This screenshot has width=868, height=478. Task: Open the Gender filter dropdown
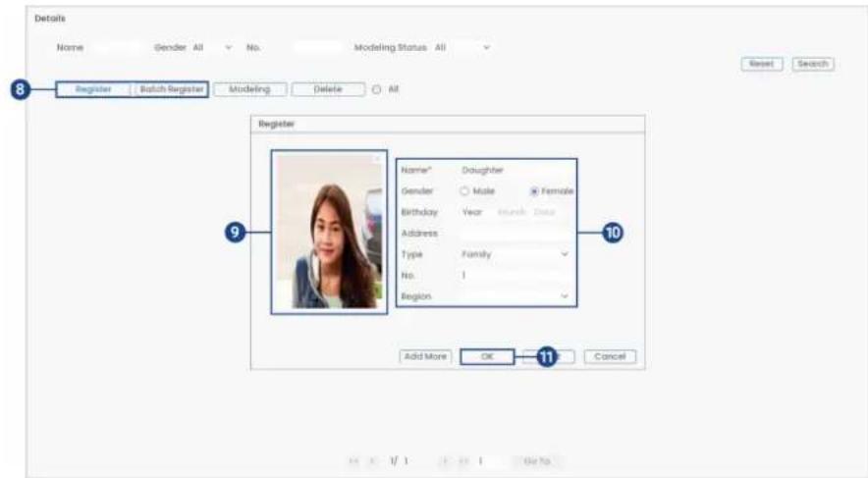pos(212,47)
